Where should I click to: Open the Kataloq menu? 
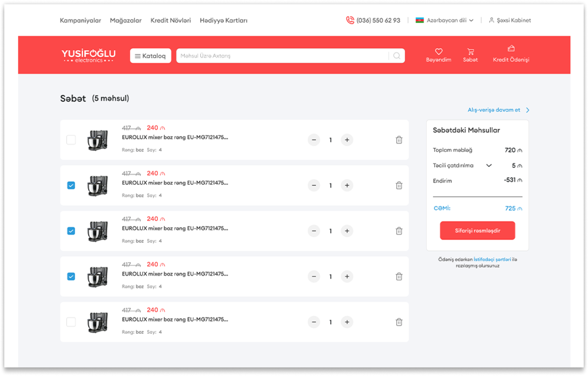click(150, 56)
